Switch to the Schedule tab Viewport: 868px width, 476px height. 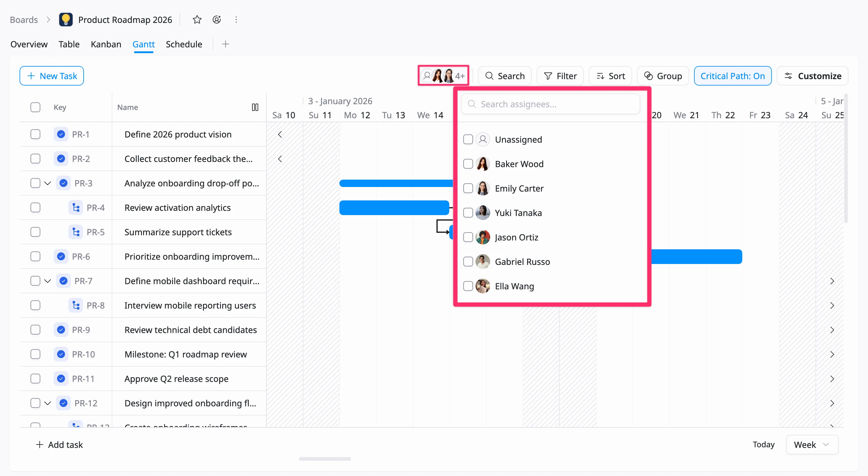tap(184, 44)
